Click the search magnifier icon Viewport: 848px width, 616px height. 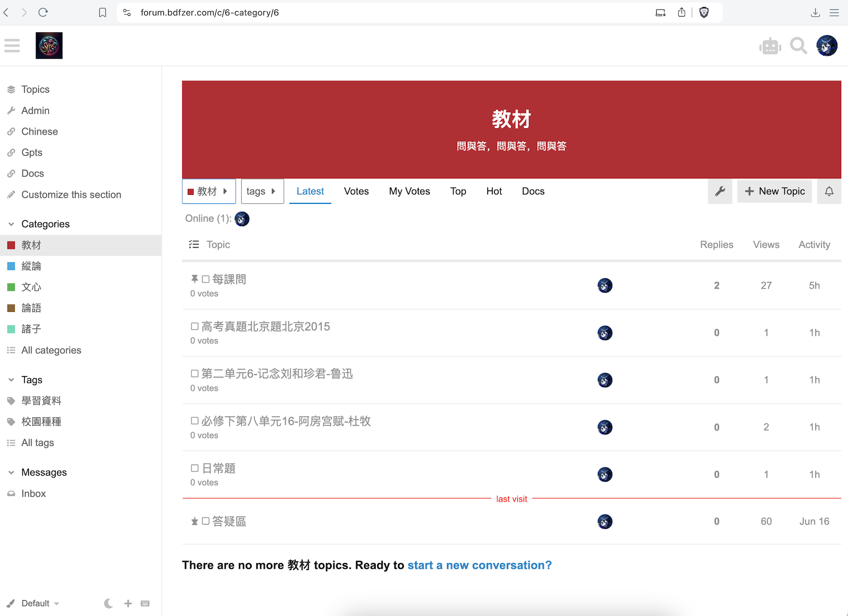[798, 46]
